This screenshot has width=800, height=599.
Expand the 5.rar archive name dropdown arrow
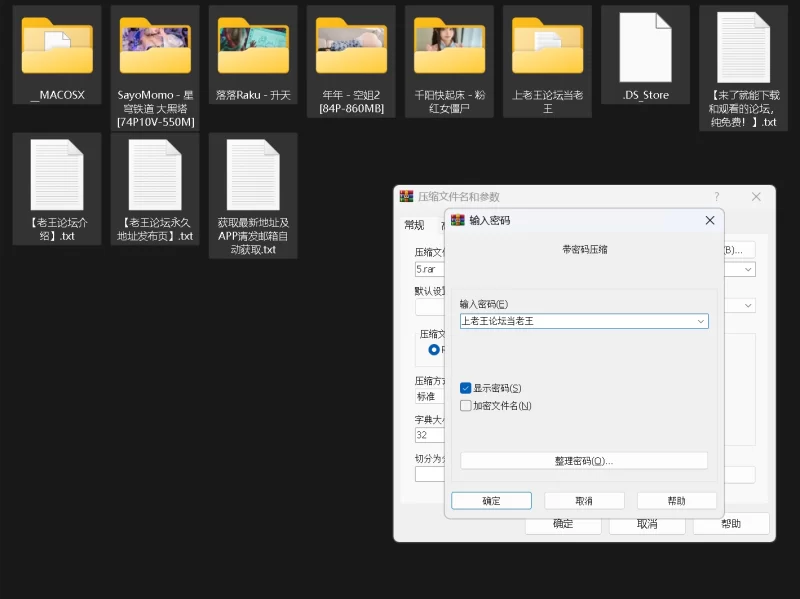[747, 269]
